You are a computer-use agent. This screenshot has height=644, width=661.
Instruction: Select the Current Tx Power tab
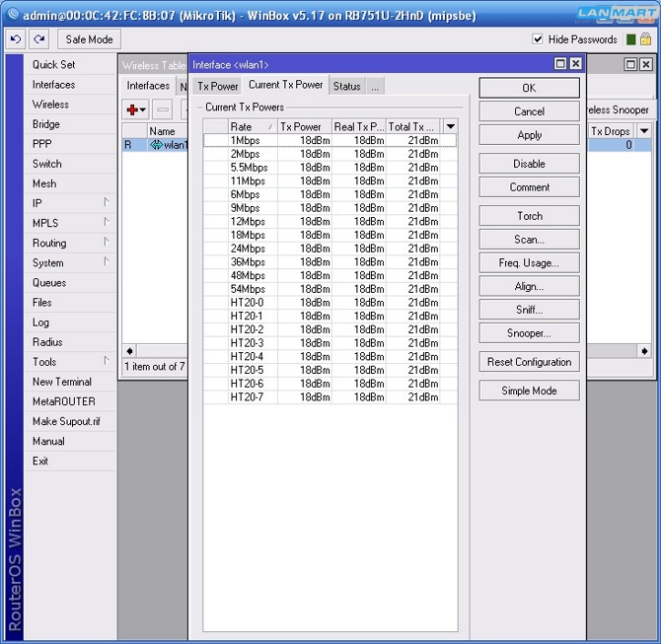(285, 85)
